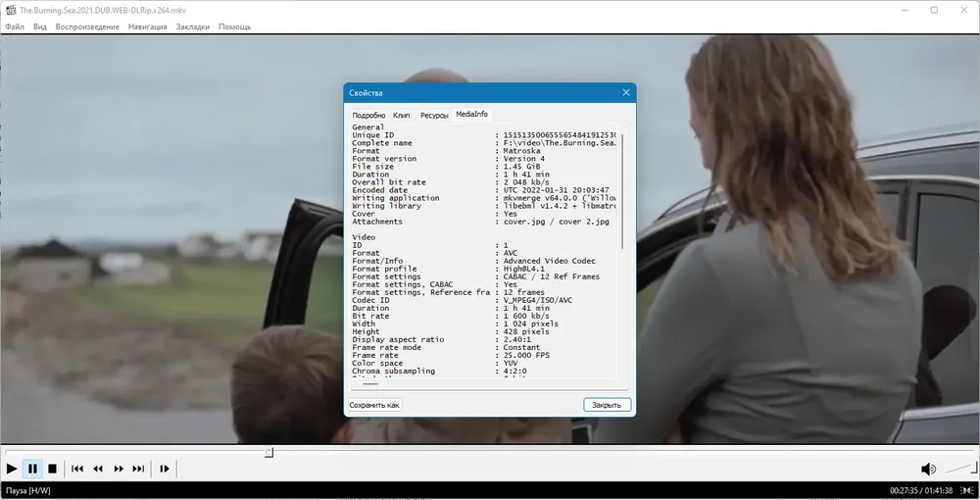Minimize the media player window
This screenshot has width=980, height=500.
coord(905,10)
